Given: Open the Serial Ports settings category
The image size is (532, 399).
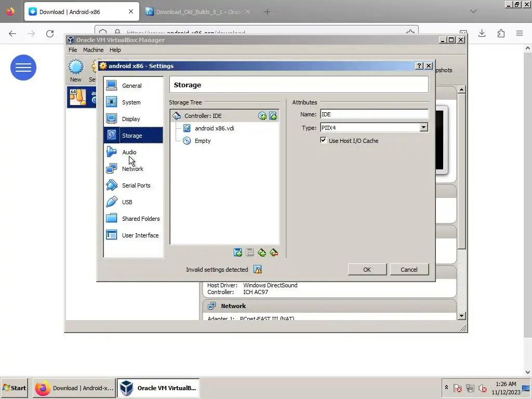Looking at the screenshot, I should pos(134,185).
